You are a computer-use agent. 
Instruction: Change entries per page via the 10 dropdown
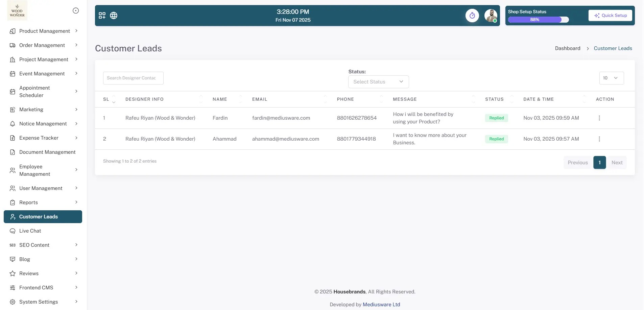(x=611, y=78)
